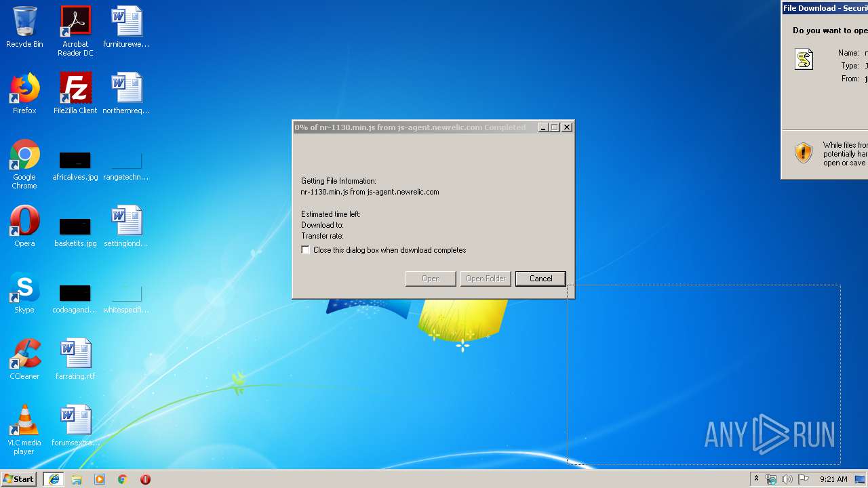
Task: Open the Start menu
Action: [19, 479]
